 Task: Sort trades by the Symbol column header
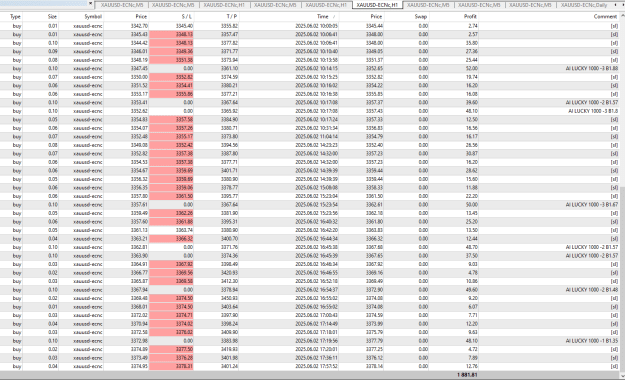point(93,17)
